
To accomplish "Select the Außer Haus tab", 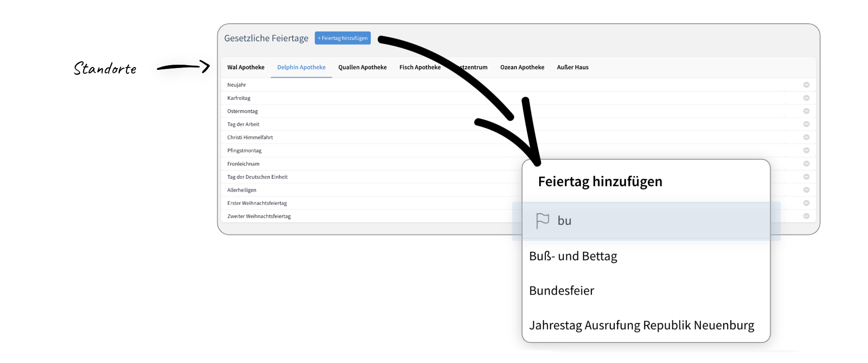I will point(572,67).
